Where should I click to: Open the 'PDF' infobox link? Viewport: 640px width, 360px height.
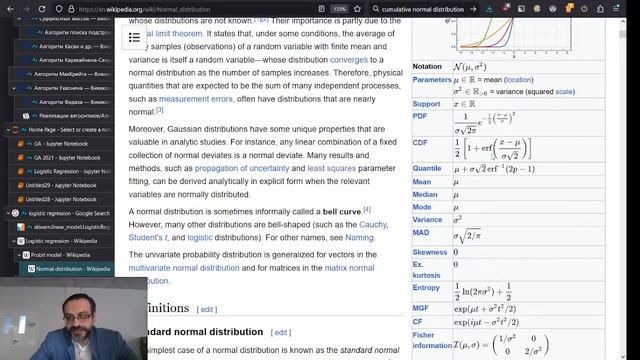pos(420,116)
